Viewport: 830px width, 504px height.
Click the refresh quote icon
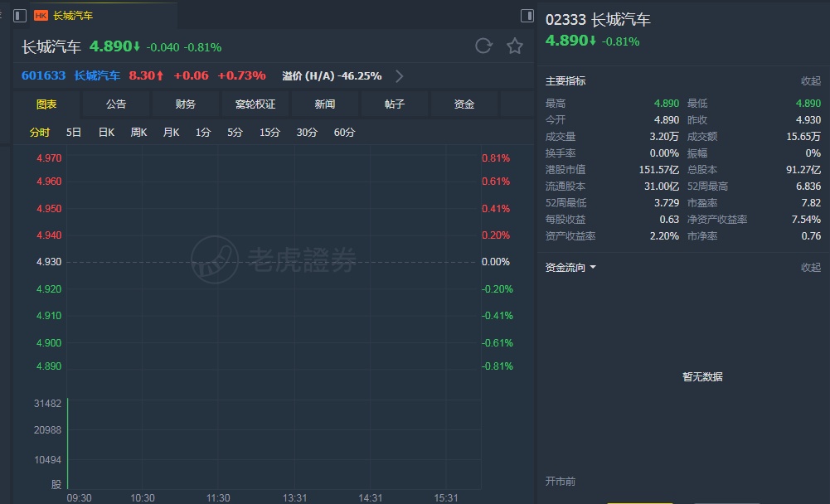[x=483, y=46]
